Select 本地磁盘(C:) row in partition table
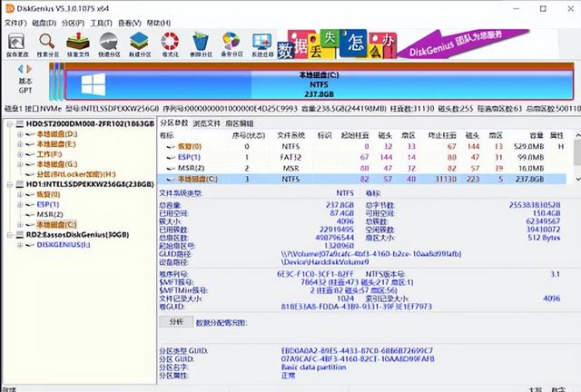Image resolution: width=581 pixels, height=392 pixels. (361, 180)
